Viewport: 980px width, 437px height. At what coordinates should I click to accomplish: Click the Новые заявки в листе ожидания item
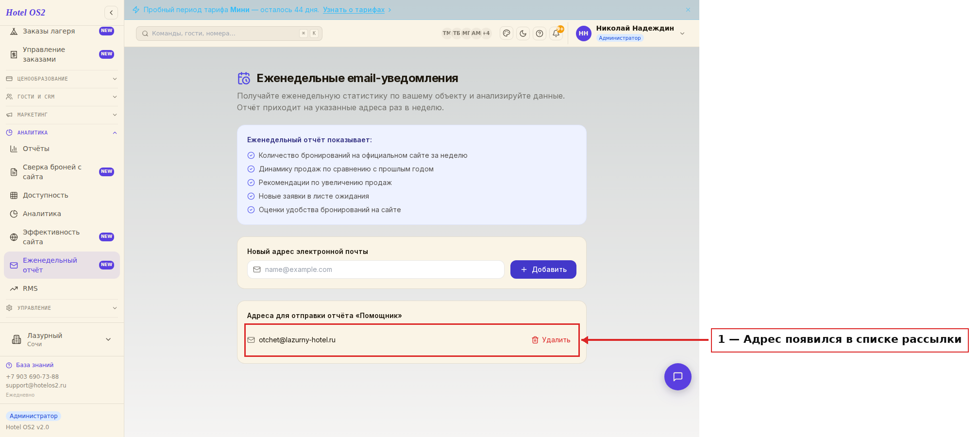314,196
